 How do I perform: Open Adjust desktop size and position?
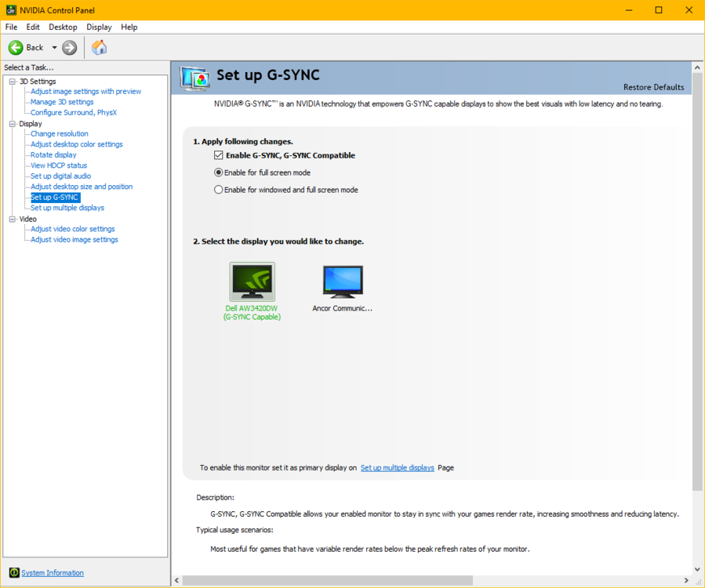tap(82, 187)
